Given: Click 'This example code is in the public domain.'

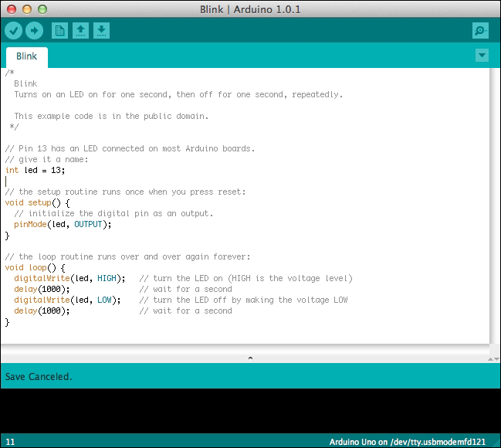Looking at the screenshot, I should 111,116.
